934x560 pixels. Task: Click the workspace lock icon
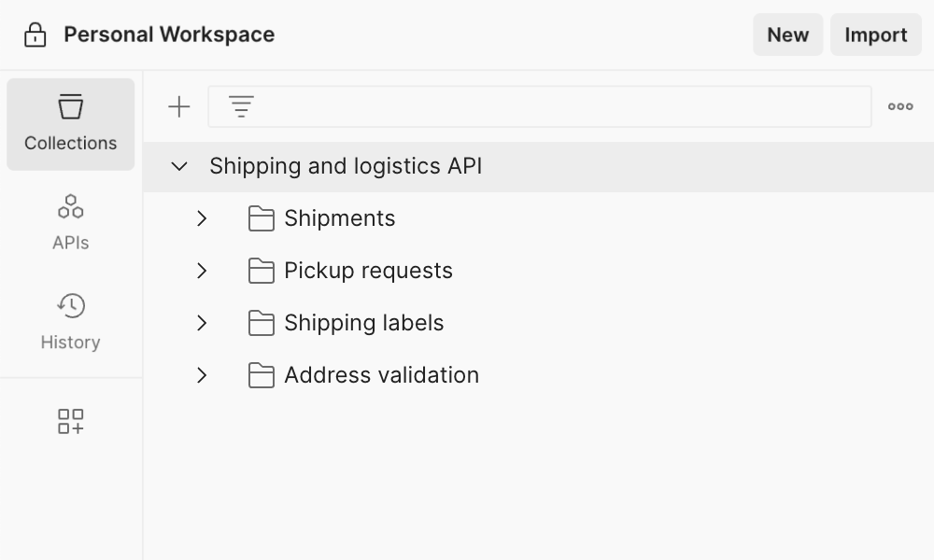33,34
